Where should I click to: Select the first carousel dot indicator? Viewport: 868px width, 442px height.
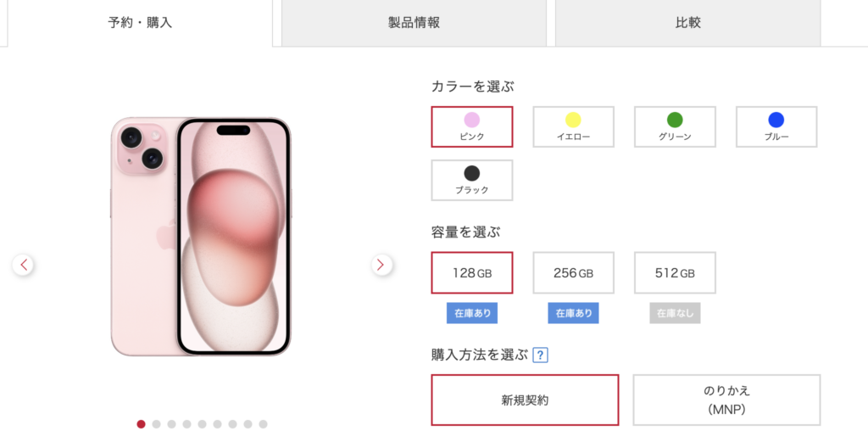(142, 424)
